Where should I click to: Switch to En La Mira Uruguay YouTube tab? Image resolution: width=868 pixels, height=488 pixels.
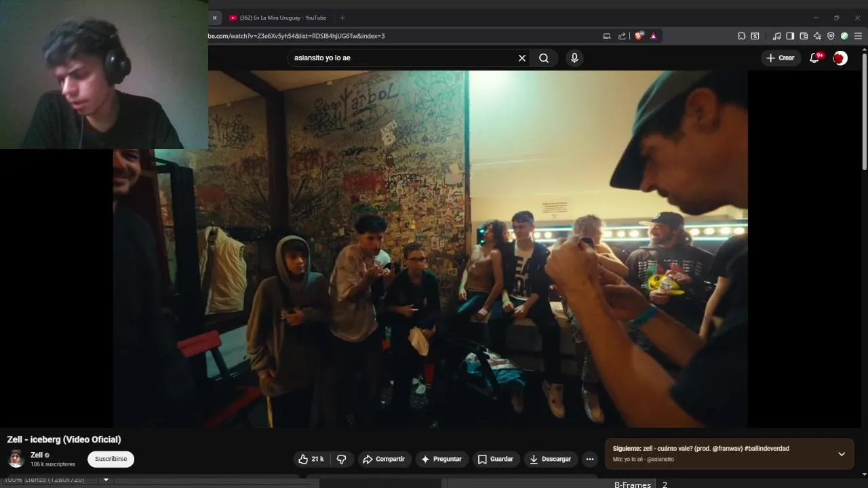278,18
